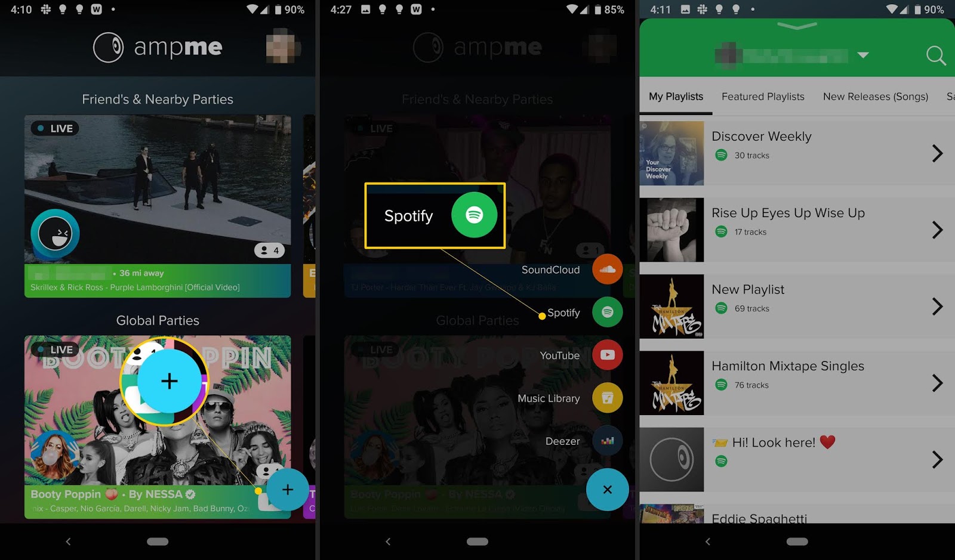Tap the Friend's & Nearby Parties heading on the home screen
This screenshot has width=955, height=560.
tap(158, 100)
